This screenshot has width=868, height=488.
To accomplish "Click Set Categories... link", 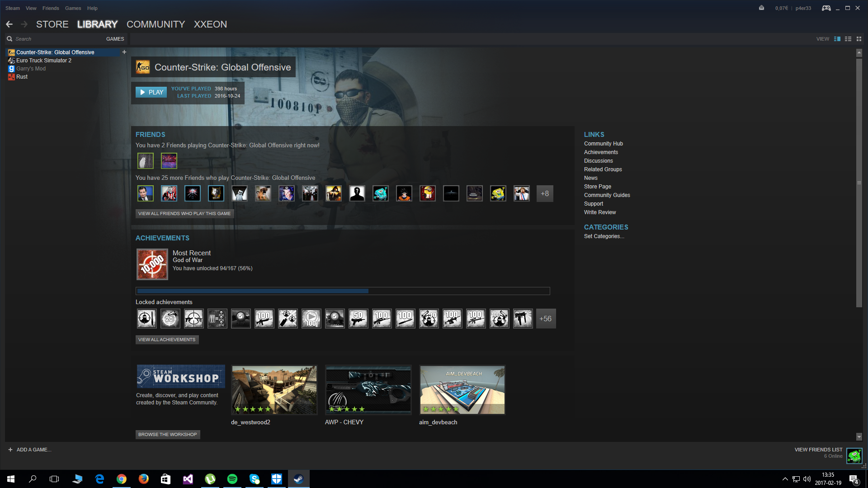I will (x=604, y=236).
